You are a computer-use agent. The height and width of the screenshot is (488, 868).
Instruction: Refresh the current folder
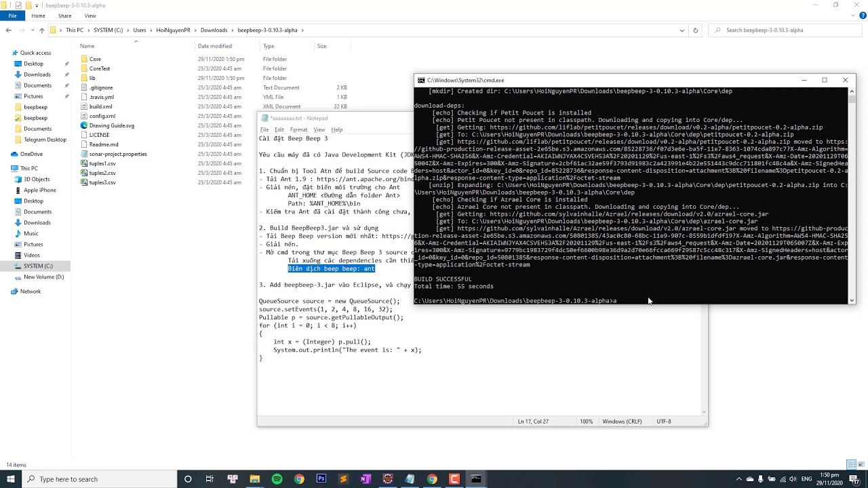(695, 30)
